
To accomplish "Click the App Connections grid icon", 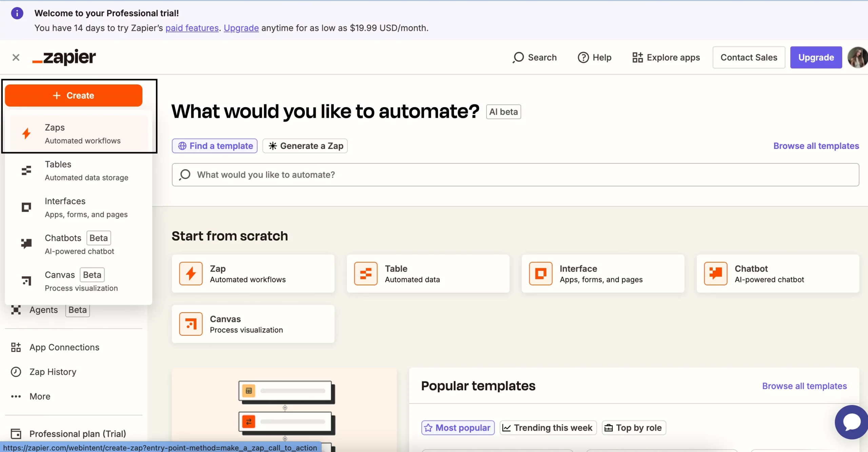I will pos(16,347).
